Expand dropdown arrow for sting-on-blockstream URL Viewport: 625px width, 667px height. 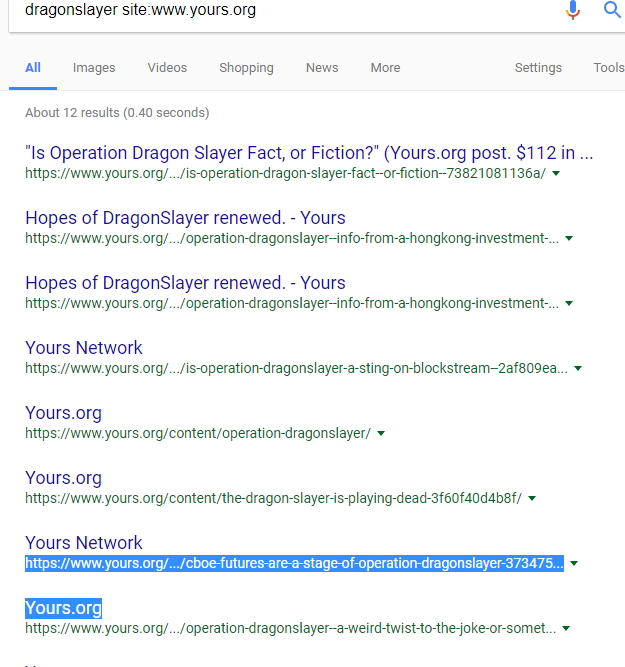point(578,368)
